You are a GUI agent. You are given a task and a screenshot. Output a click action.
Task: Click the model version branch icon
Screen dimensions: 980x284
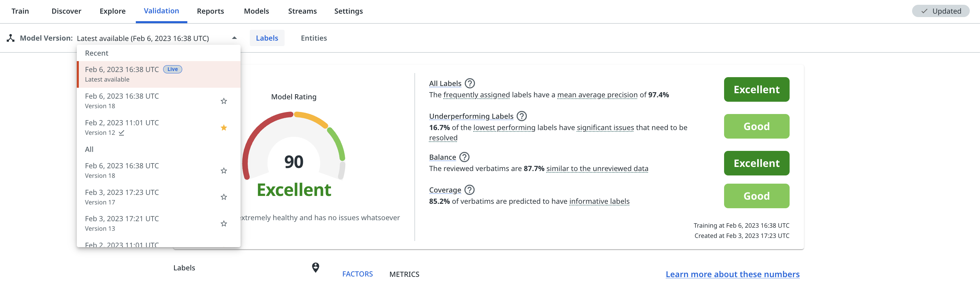coord(11,38)
